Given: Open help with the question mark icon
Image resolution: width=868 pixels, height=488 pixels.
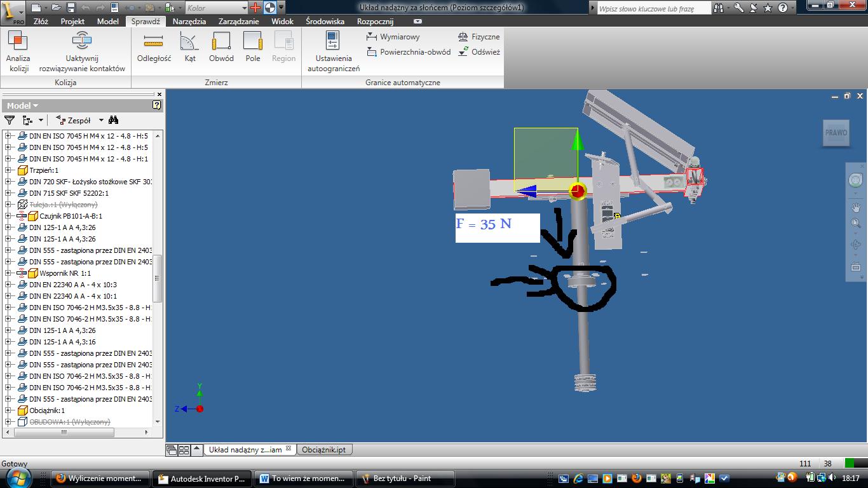Looking at the screenshot, I should [x=783, y=8].
